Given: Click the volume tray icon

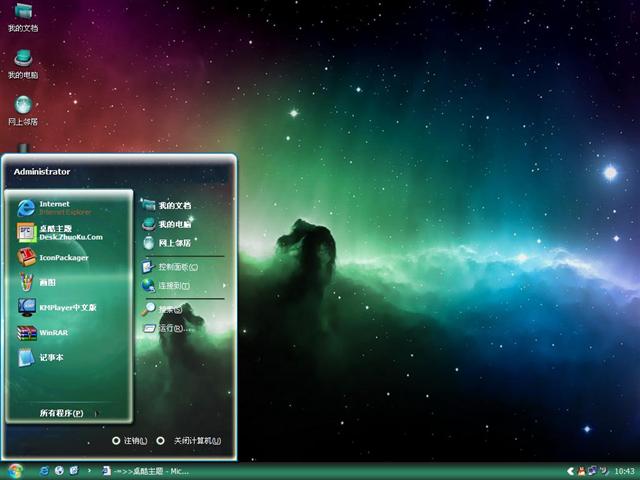Looking at the screenshot, I should pyautogui.click(x=604, y=471).
